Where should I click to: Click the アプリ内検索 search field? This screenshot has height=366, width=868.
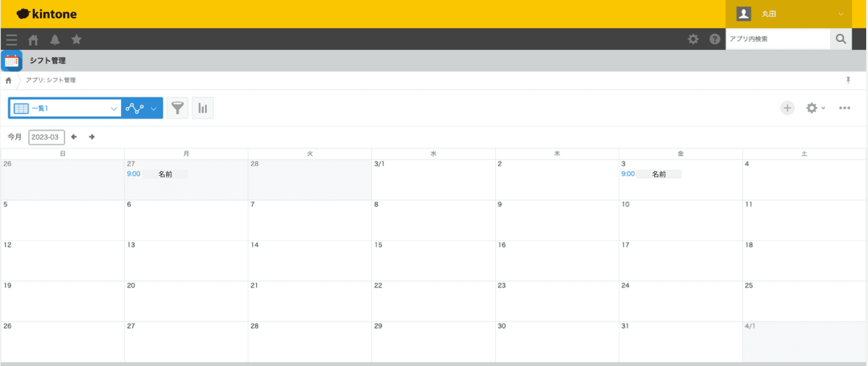point(777,39)
